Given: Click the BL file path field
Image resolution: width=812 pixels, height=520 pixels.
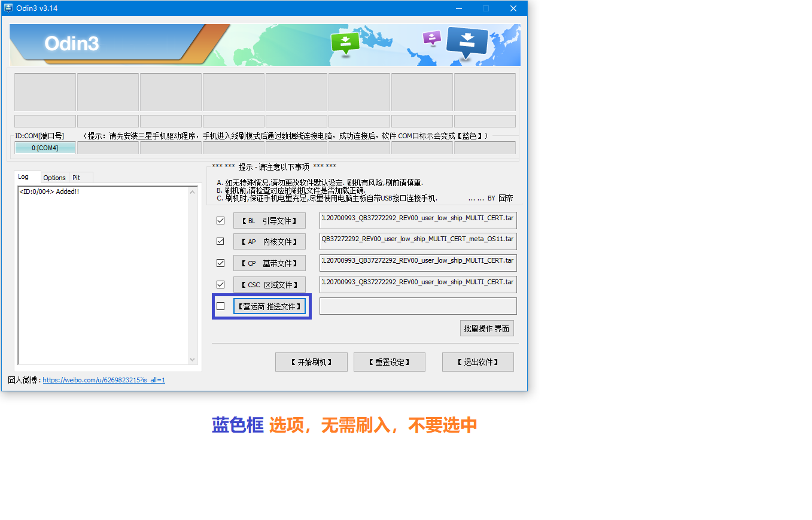Looking at the screenshot, I should click(x=418, y=220).
